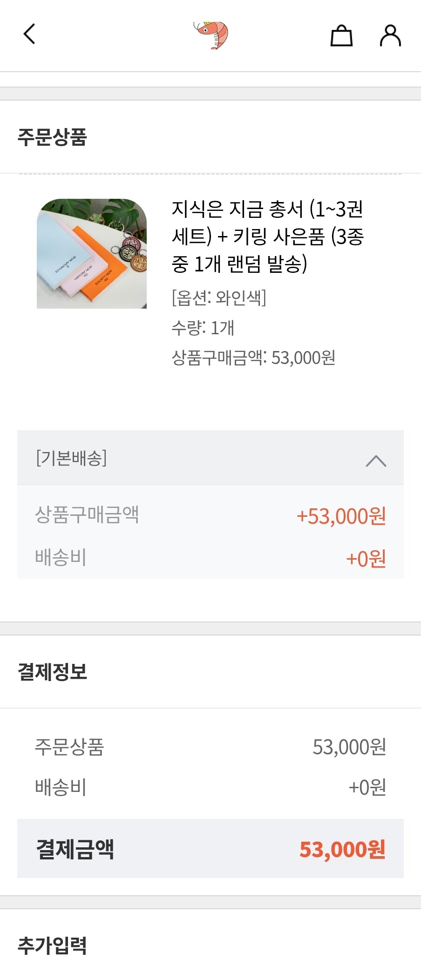Screen dimensions: 421x980
Task: Click the 결제금액 total row label
Action: tap(75, 849)
